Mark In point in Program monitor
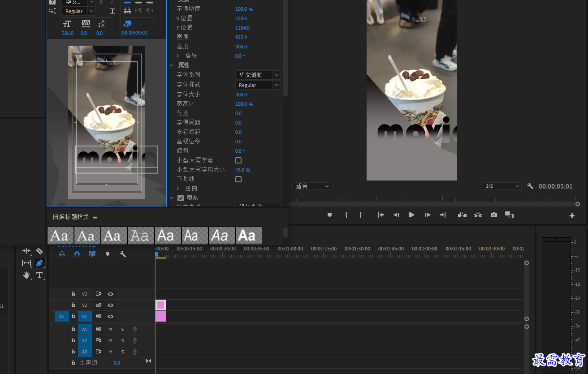588x374 pixels. [346, 215]
